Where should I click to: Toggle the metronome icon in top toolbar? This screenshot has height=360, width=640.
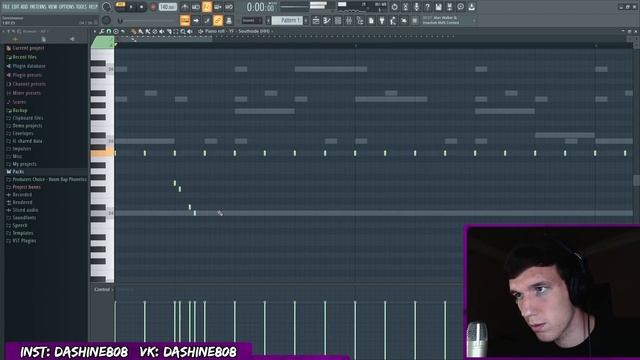tap(184, 7)
